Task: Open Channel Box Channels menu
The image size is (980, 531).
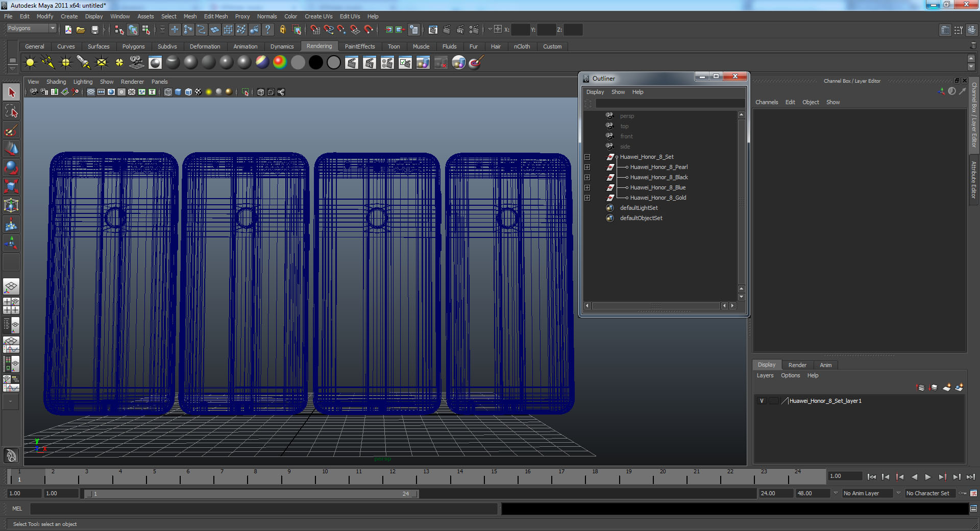Action: [x=767, y=102]
